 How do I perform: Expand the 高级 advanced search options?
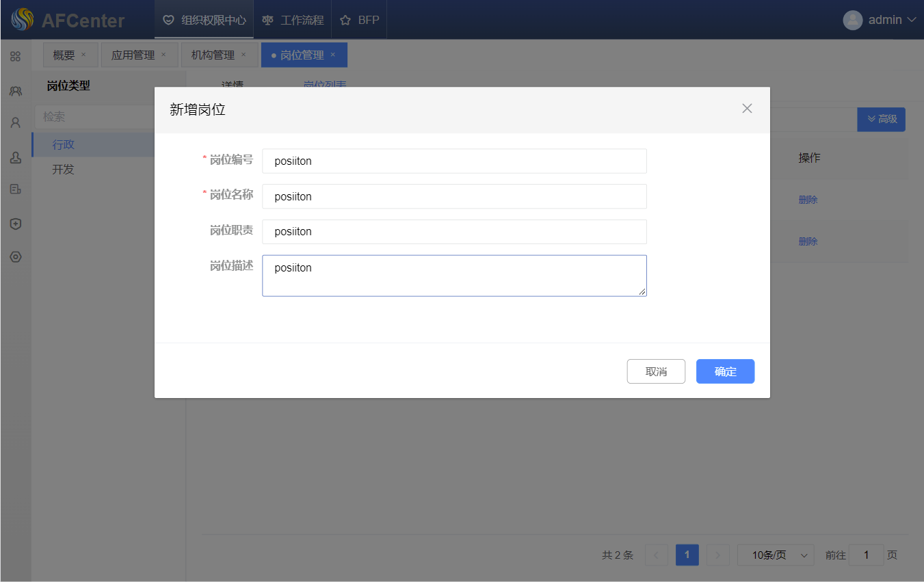tap(882, 119)
